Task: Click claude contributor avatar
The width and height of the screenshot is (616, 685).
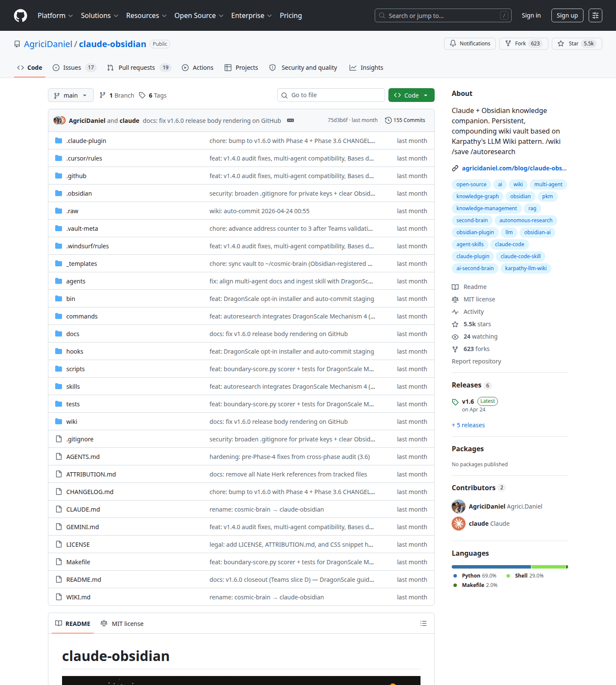Action: (x=459, y=524)
